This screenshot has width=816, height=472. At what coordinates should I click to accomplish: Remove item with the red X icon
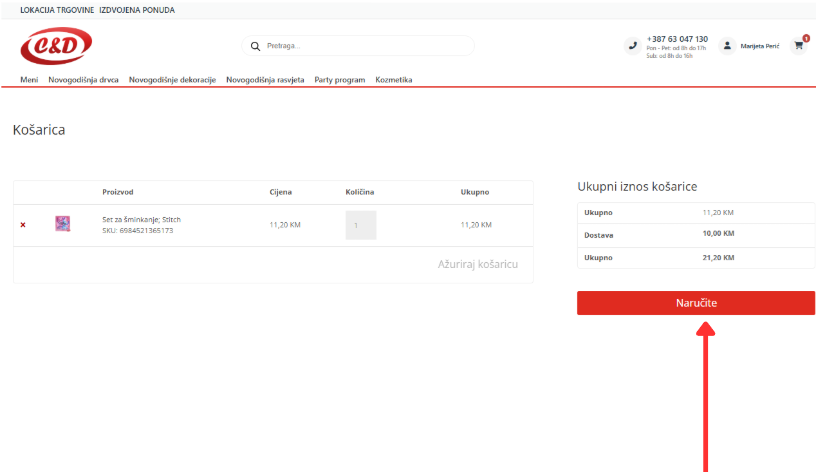point(23,225)
